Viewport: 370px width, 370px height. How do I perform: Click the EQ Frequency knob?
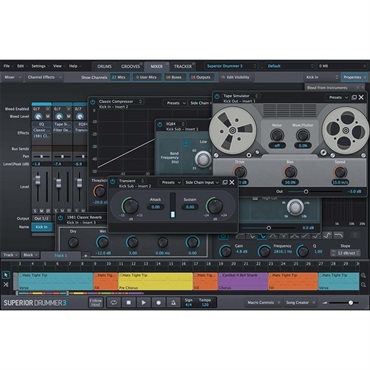pyautogui.click(x=265, y=251)
